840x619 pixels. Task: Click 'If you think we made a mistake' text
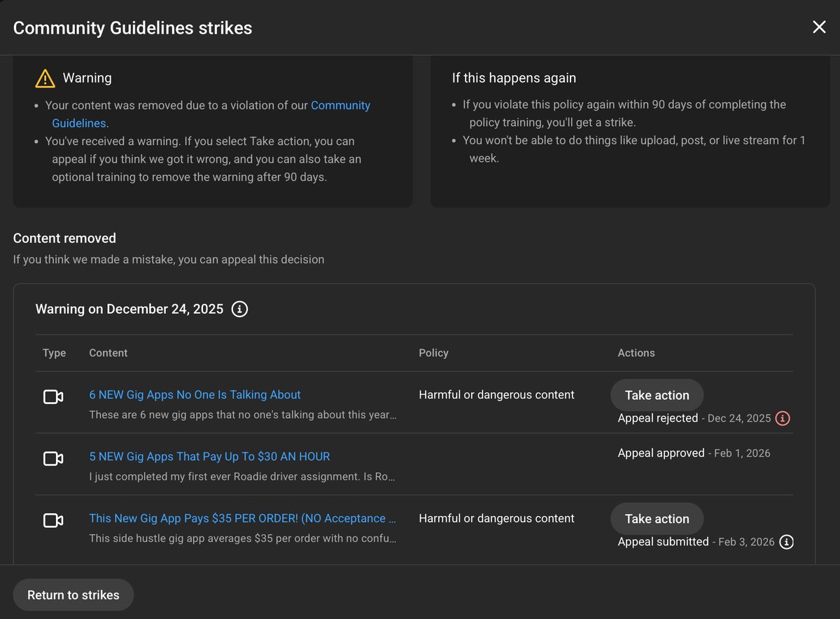coord(169,259)
